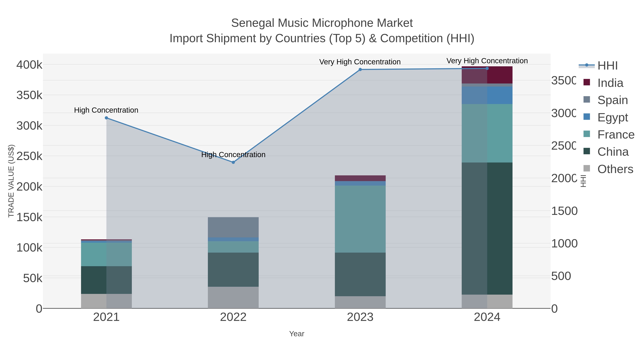Click the 2021 China bar segment
This screenshot has width=644, height=362.
click(x=106, y=280)
